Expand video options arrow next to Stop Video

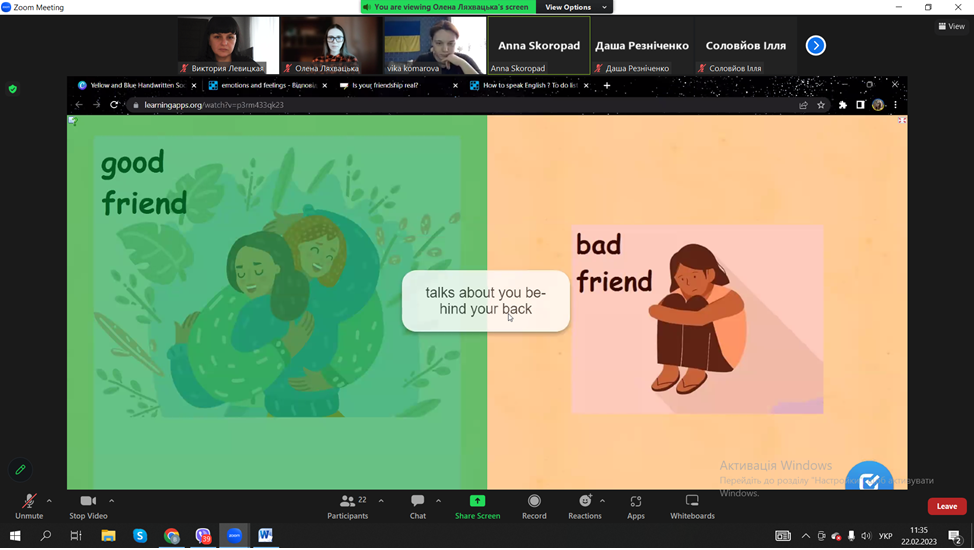111,501
